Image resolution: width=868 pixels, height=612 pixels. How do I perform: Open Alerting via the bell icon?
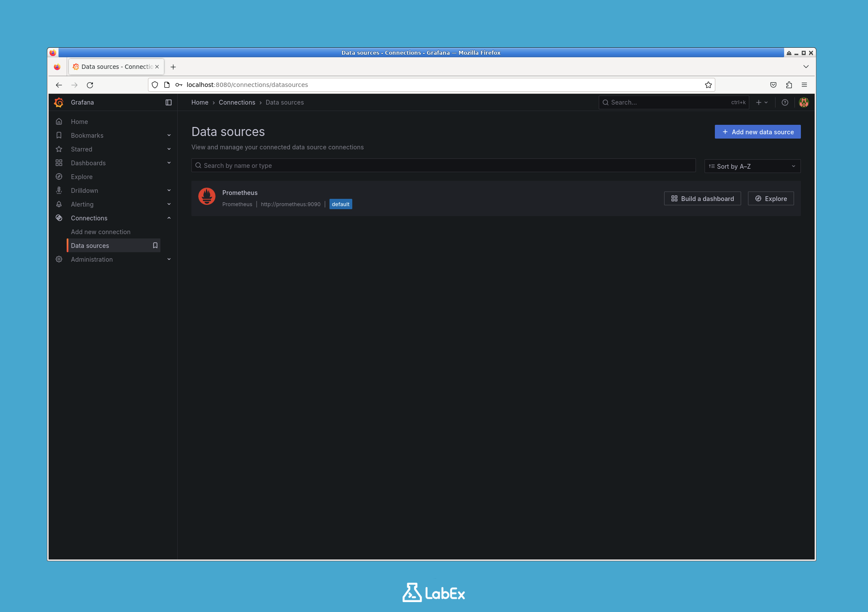coord(59,204)
